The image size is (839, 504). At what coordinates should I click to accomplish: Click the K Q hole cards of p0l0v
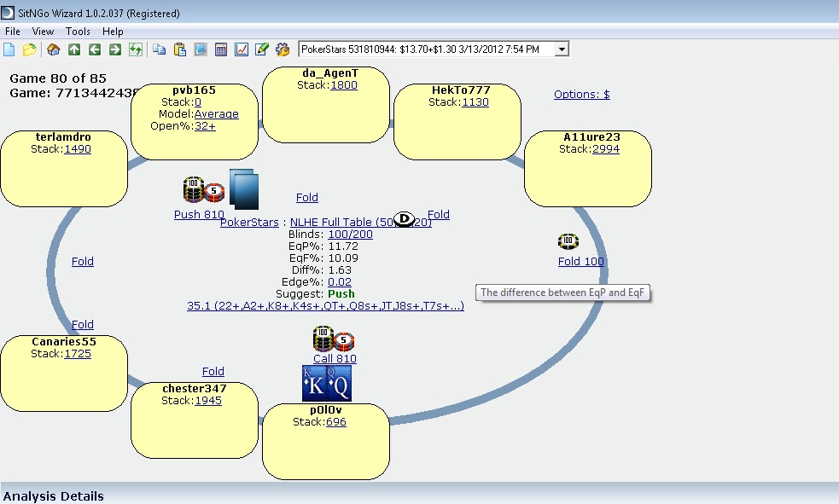[x=327, y=383]
